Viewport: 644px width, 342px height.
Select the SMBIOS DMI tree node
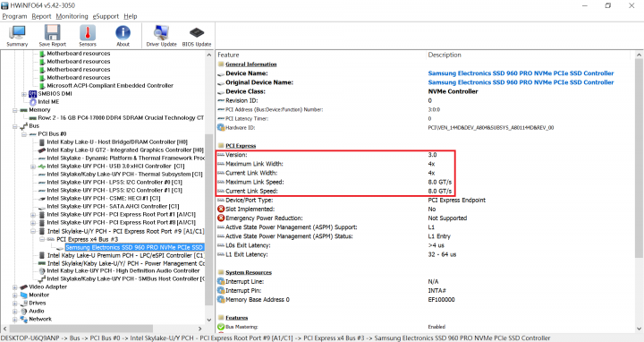[x=55, y=94]
